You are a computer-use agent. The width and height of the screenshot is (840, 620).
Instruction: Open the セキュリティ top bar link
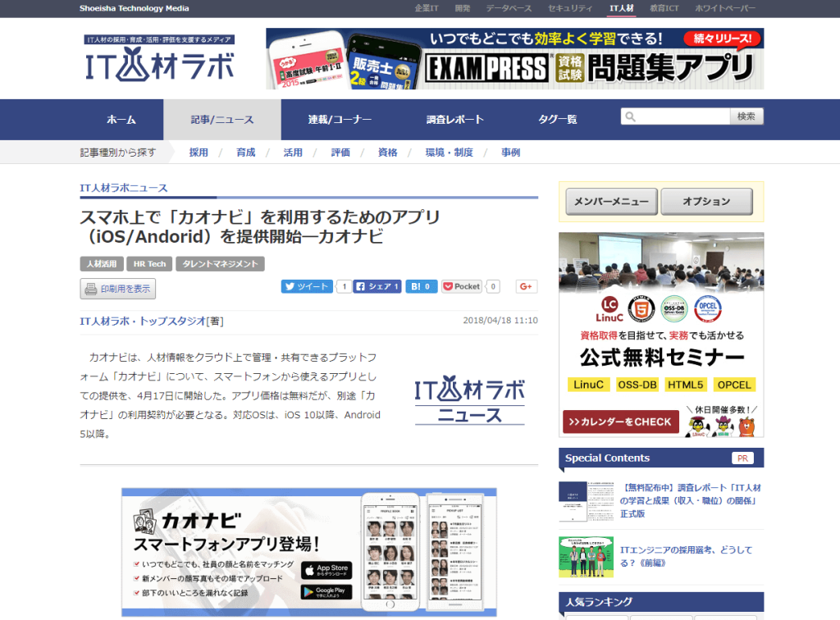pyautogui.click(x=570, y=8)
